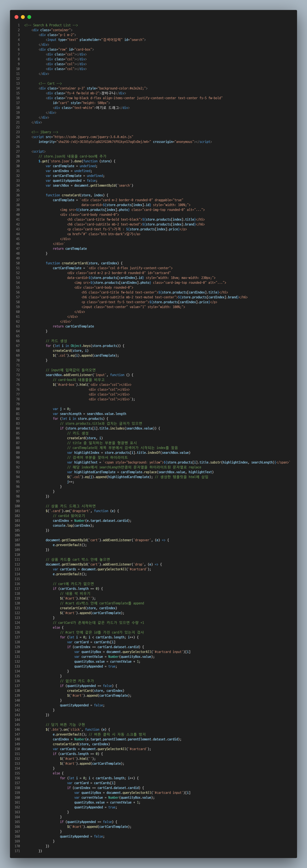The height and width of the screenshot is (868, 307).
Task: Click the '// input에 입력값이 들어오면' comment
Action: pyautogui.click(x=71, y=370)
